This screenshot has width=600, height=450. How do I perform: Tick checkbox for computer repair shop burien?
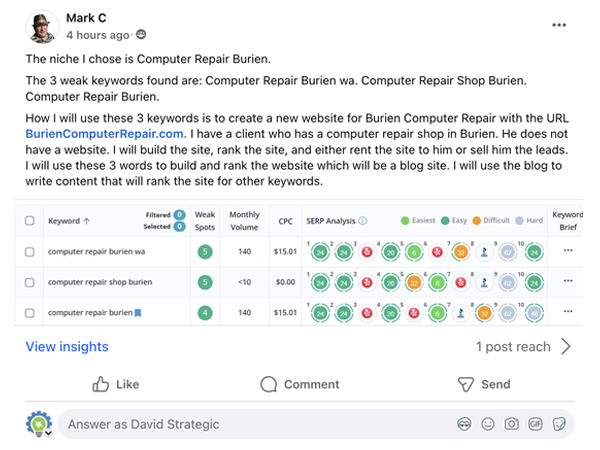pyautogui.click(x=29, y=282)
